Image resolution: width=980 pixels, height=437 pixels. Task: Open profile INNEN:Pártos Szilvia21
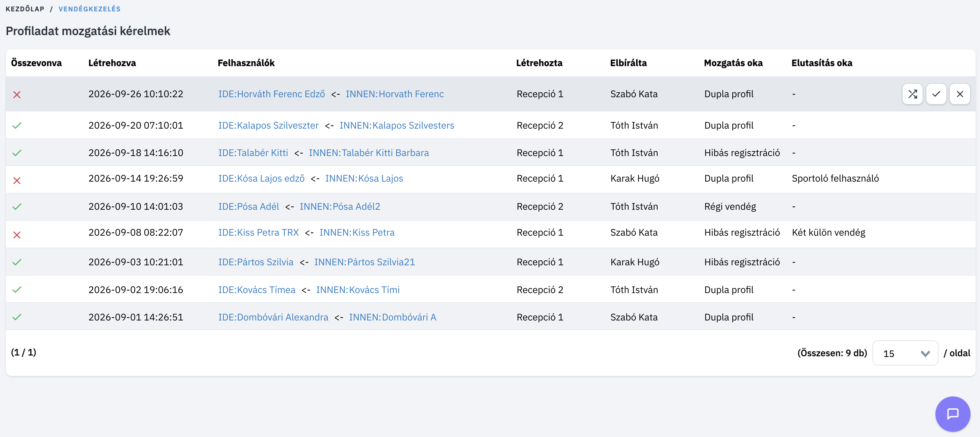pyautogui.click(x=364, y=262)
